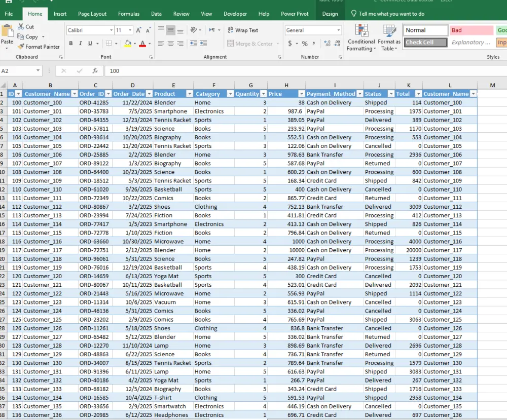Toggle Italic formatting
The height and width of the screenshot is (420, 507).
(80, 43)
